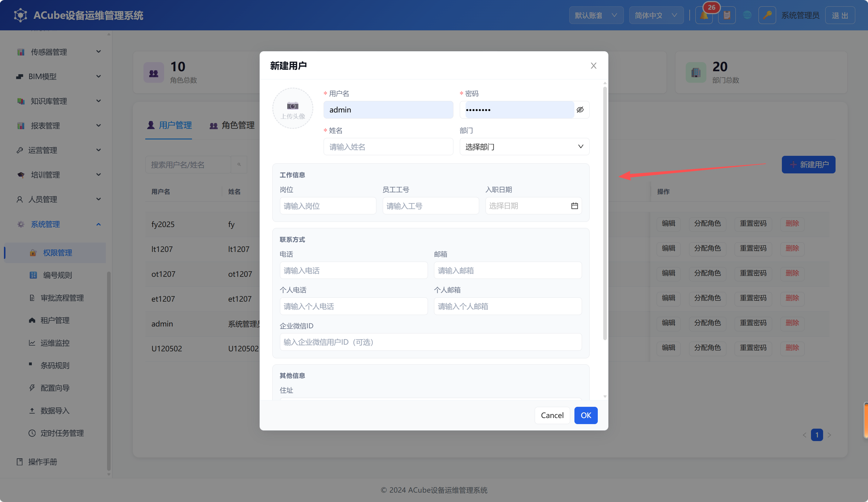The height and width of the screenshot is (502, 868).
Task: Click the OK button
Action: coord(586,415)
